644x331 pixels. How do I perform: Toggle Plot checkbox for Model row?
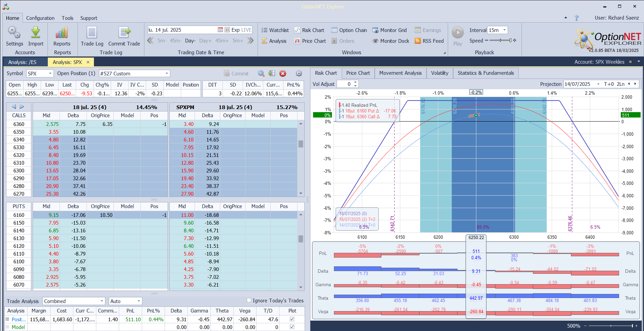pyautogui.click(x=292, y=327)
